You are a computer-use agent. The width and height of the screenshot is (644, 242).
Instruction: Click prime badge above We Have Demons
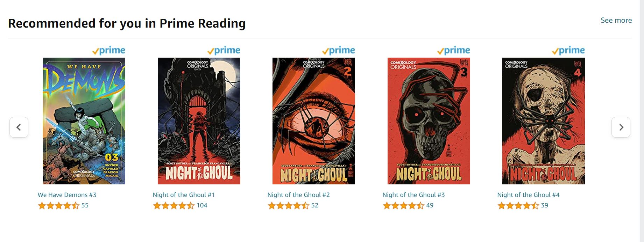point(108,51)
